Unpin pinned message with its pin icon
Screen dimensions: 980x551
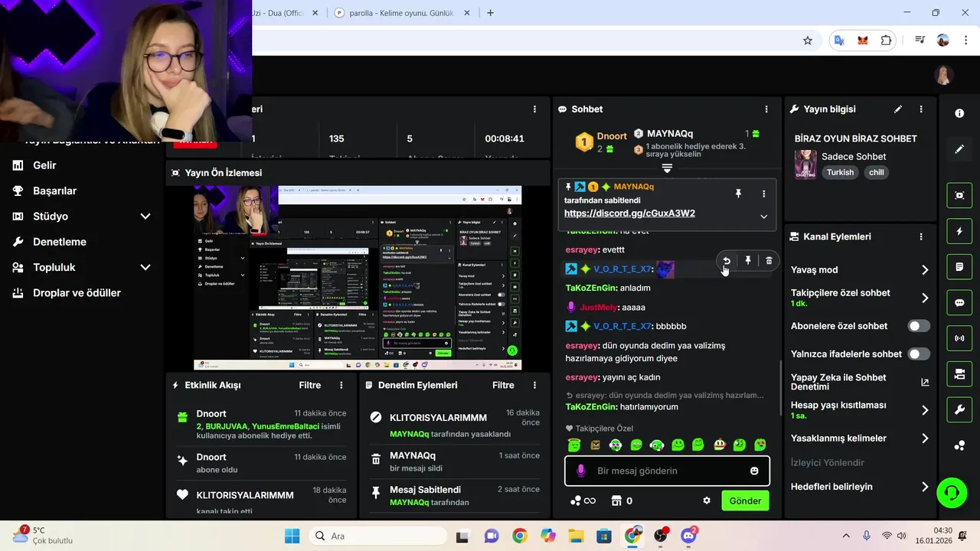pyautogui.click(x=738, y=194)
